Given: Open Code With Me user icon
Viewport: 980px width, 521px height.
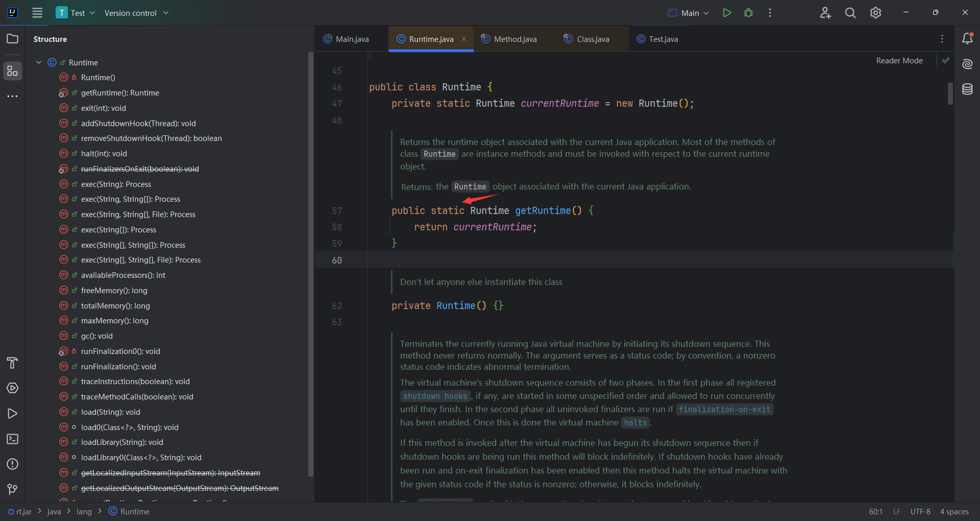Looking at the screenshot, I should (x=825, y=13).
